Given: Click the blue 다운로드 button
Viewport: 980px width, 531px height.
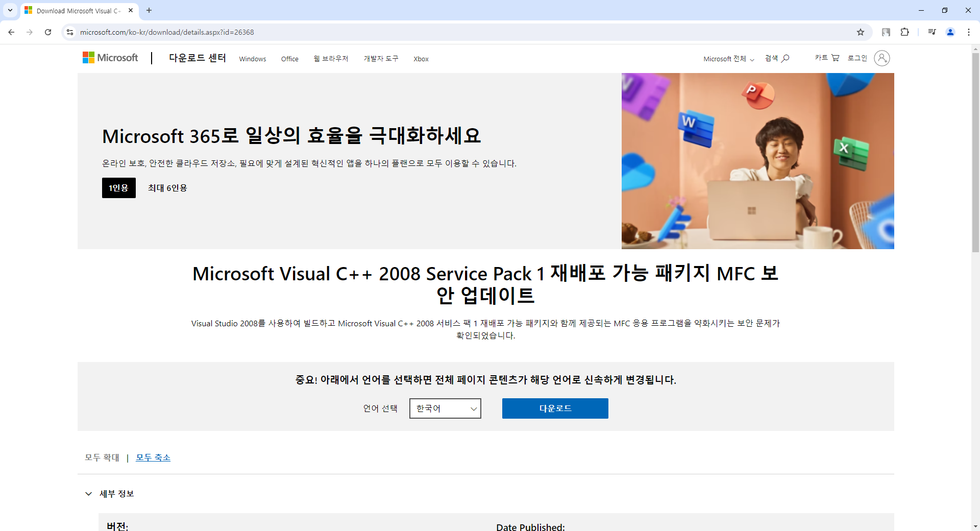Looking at the screenshot, I should coord(555,408).
